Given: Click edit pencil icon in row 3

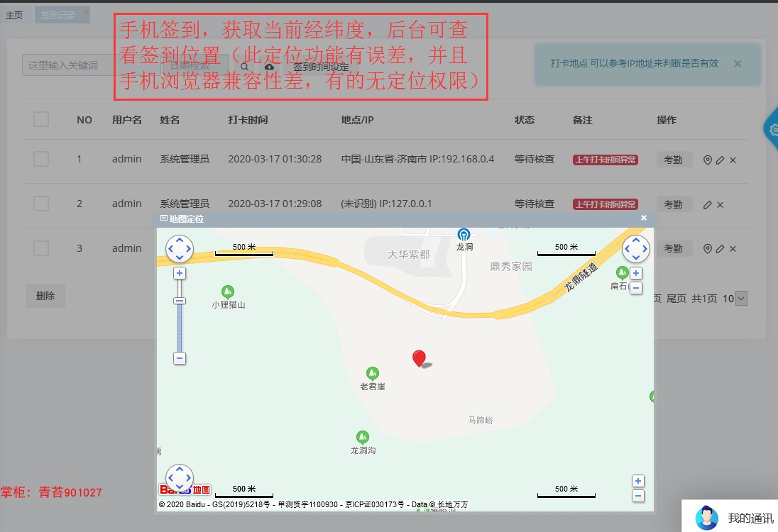Looking at the screenshot, I should pyautogui.click(x=720, y=248).
